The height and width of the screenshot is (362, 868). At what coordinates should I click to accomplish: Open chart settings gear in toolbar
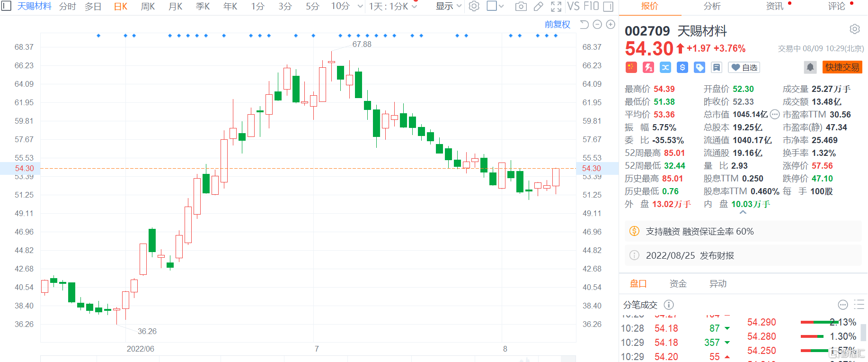(474, 6)
